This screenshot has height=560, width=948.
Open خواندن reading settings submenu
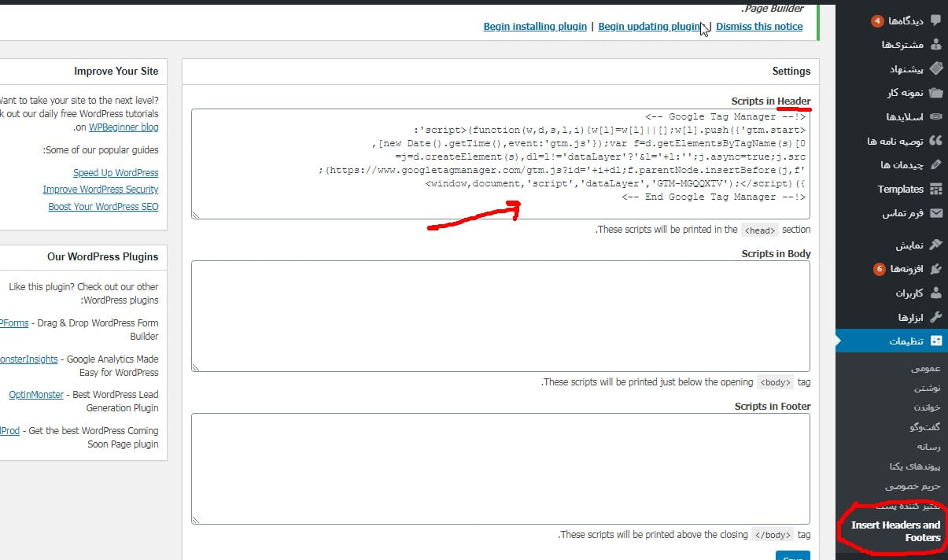[928, 407]
